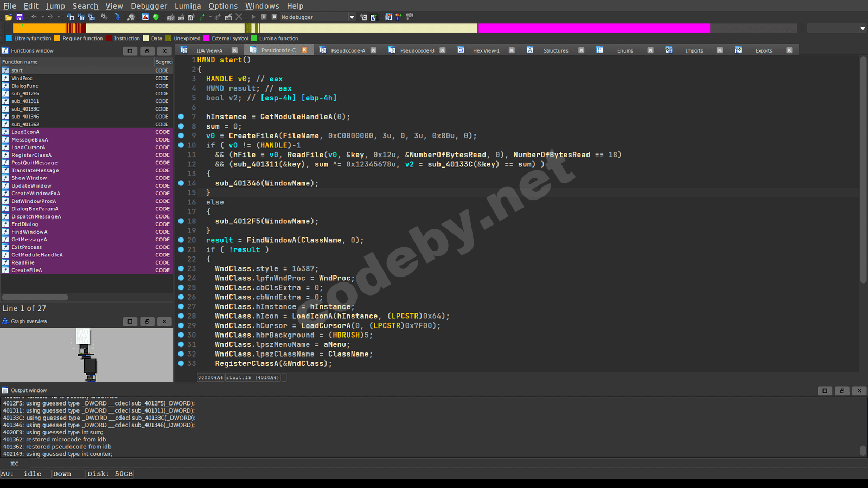Click sub_401346 call in pseudocode
The width and height of the screenshot is (868, 488).
[238, 183]
